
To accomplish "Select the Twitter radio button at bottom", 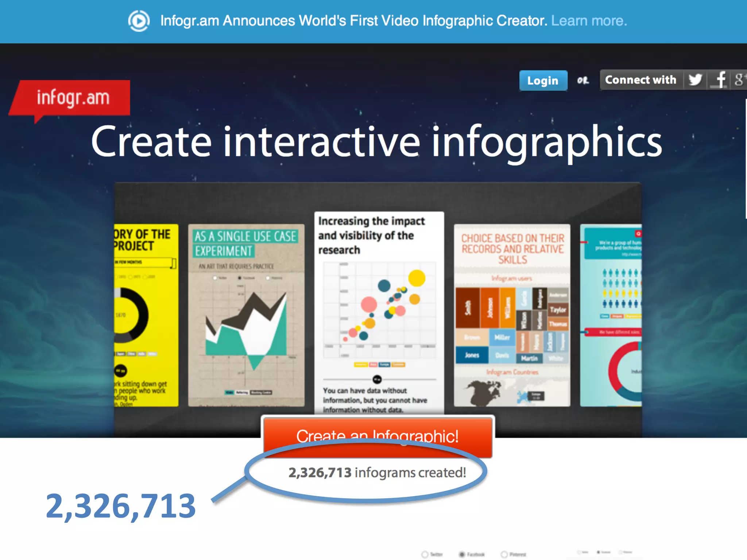I will coord(425,555).
